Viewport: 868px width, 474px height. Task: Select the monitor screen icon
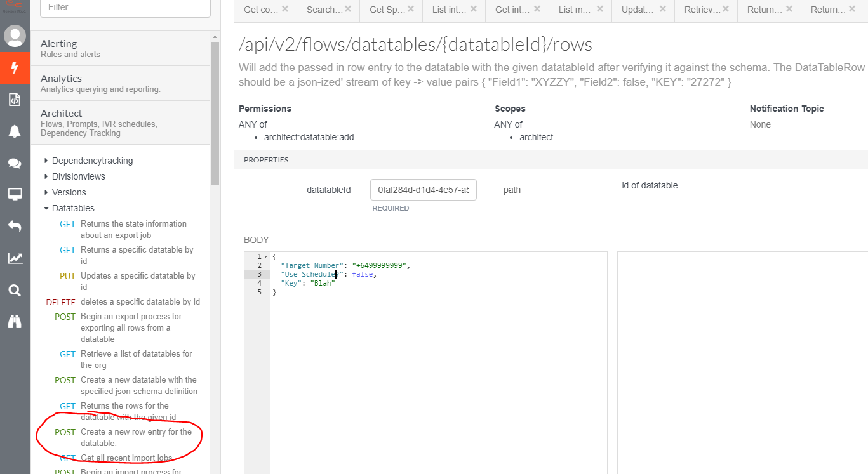15,194
